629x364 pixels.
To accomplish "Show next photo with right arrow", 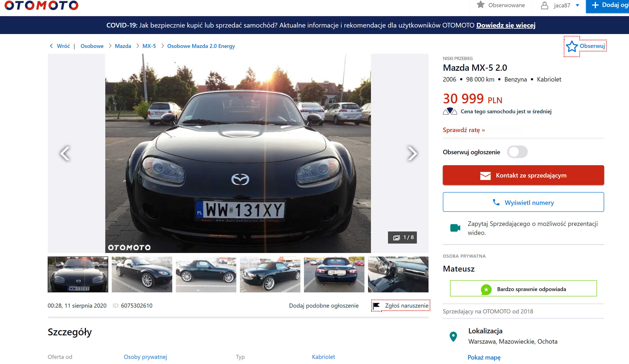I will click(412, 153).
